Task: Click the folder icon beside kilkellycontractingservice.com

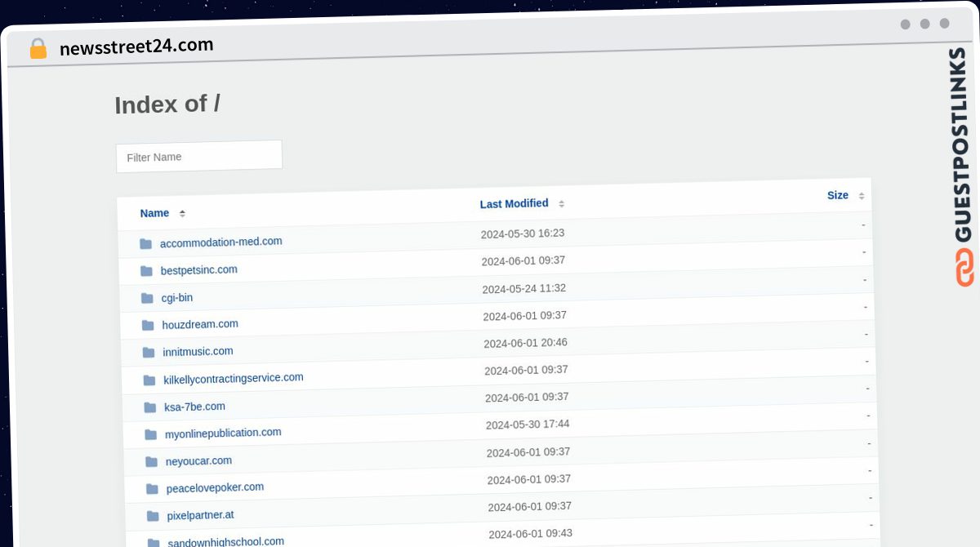Action: [x=149, y=380]
